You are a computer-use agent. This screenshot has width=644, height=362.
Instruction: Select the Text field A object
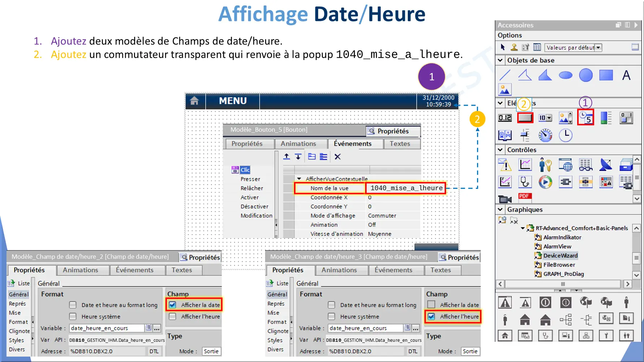626,75
